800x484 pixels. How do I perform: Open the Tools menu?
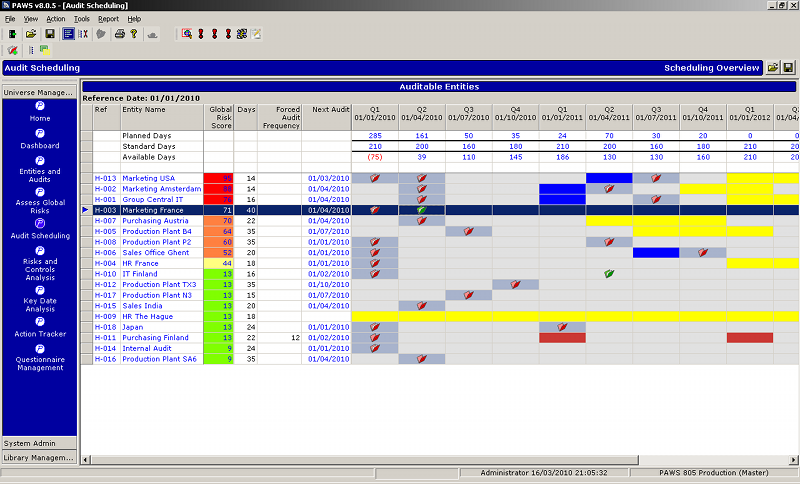(x=81, y=19)
